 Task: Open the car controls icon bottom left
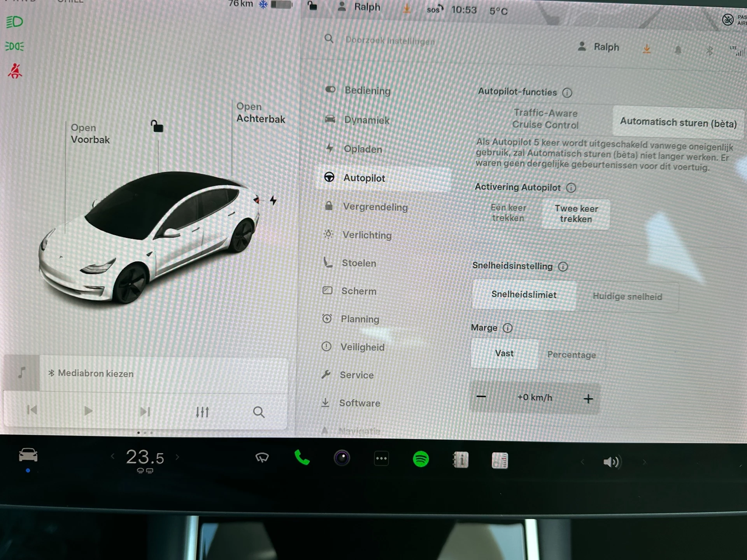28,456
